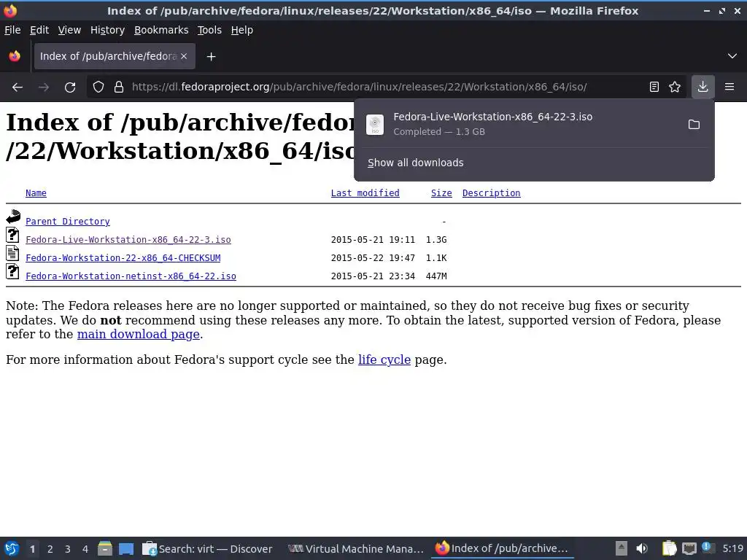Click the update notifier tray icon
Screen dimensions: 747x560
(x=708, y=548)
